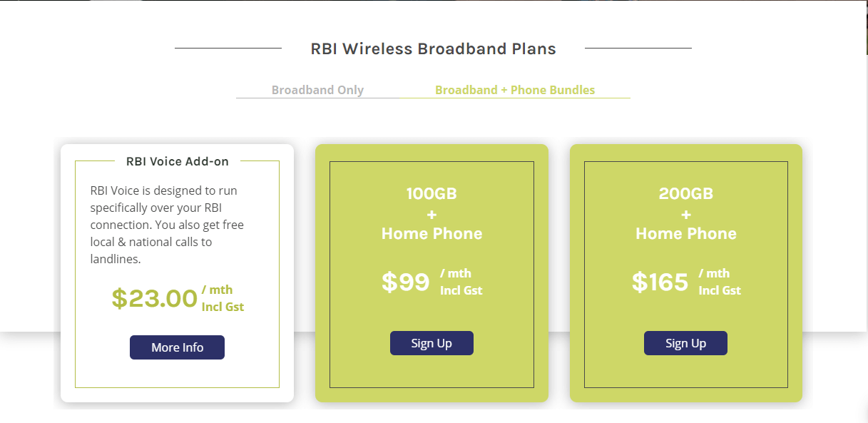Image resolution: width=868 pixels, height=423 pixels.
Task: Open More Info for RBI Voice Add-on
Action: coord(177,347)
